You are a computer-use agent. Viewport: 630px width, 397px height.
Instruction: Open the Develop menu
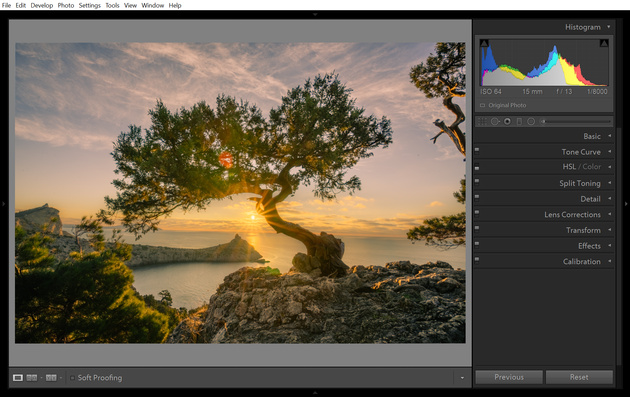pyautogui.click(x=42, y=5)
